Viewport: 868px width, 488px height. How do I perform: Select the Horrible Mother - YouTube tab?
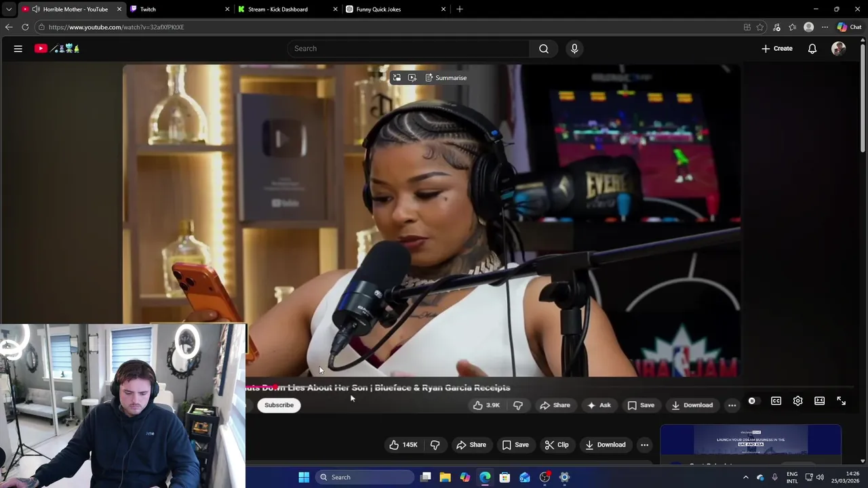coord(72,9)
